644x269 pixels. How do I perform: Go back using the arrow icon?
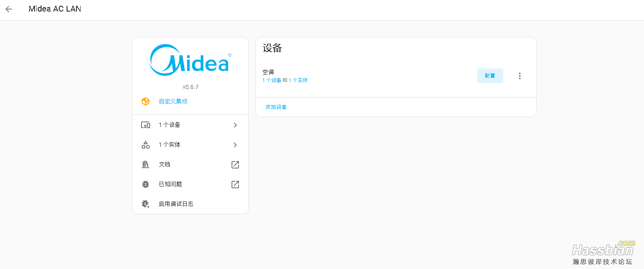pos(9,9)
